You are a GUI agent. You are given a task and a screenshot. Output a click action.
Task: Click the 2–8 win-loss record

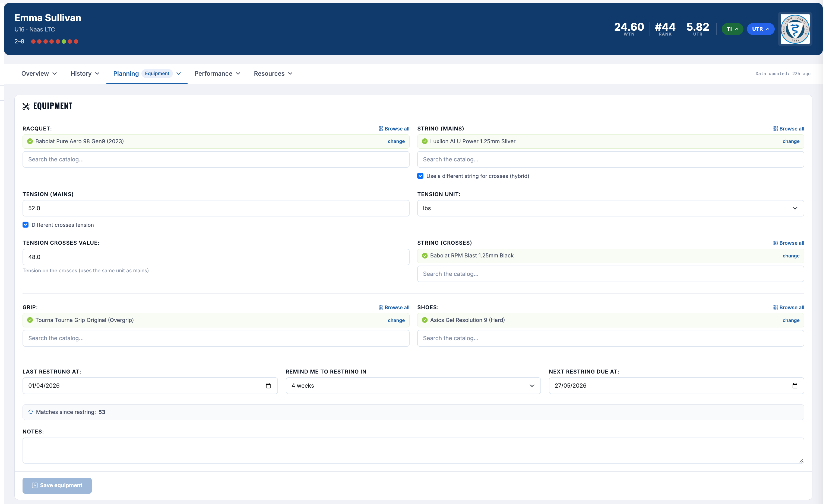(x=19, y=42)
